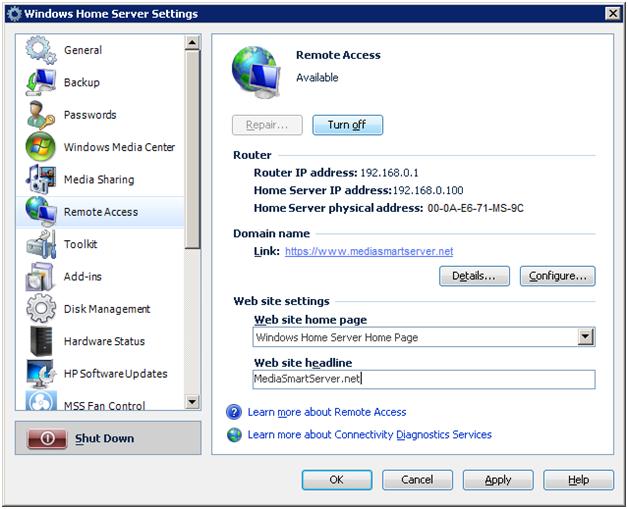Click the sidebar scrollbar thumb
628x509 pixels.
pos(192,149)
